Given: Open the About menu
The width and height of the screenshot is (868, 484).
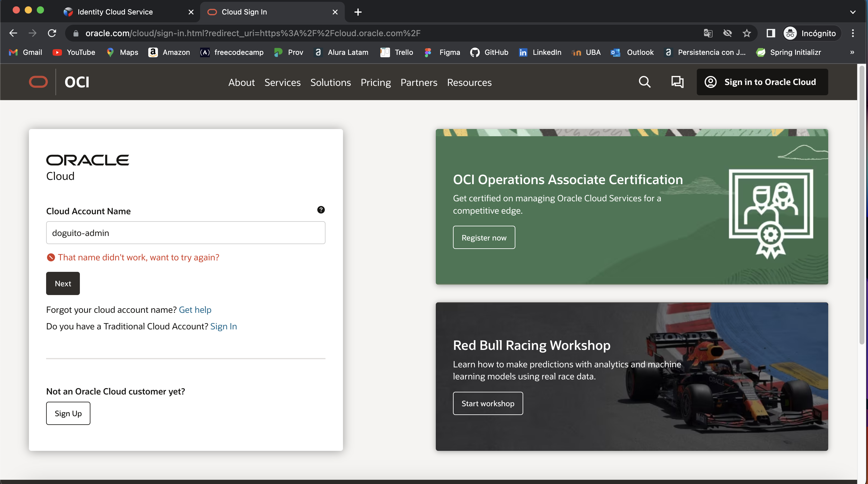Looking at the screenshot, I should point(242,82).
